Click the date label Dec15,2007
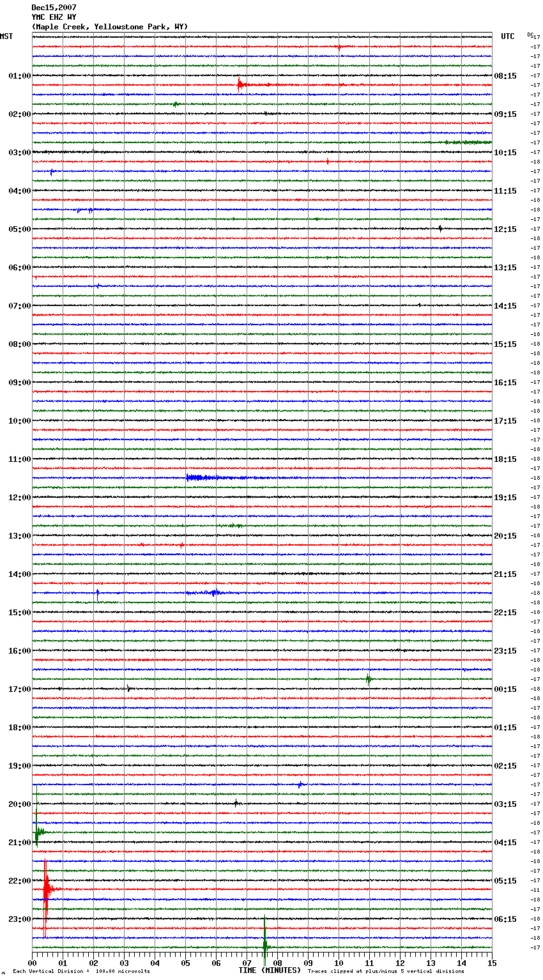 [54, 8]
